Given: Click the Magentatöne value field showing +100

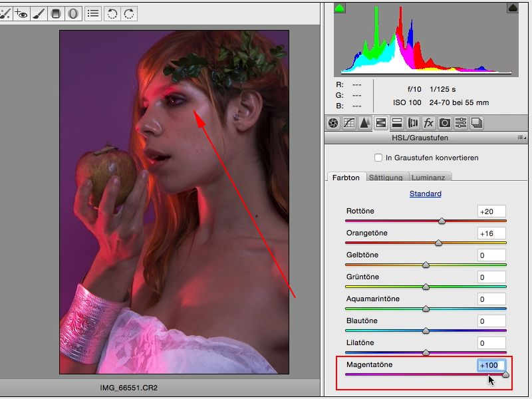Looking at the screenshot, I should [491, 365].
